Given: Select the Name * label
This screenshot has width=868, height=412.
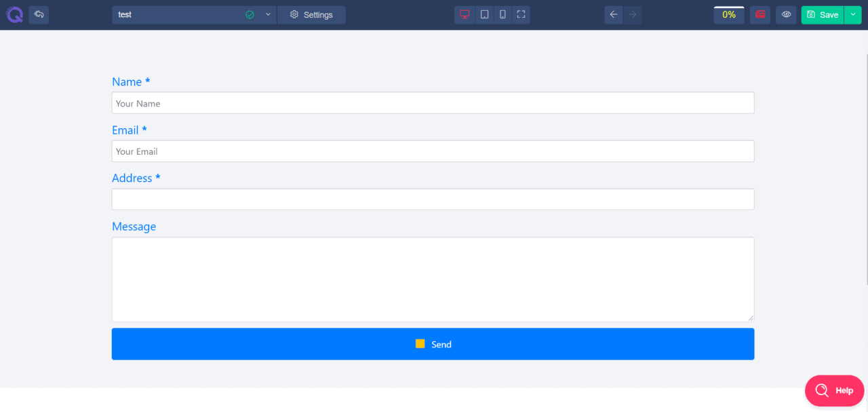Looking at the screenshot, I should [x=131, y=82].
